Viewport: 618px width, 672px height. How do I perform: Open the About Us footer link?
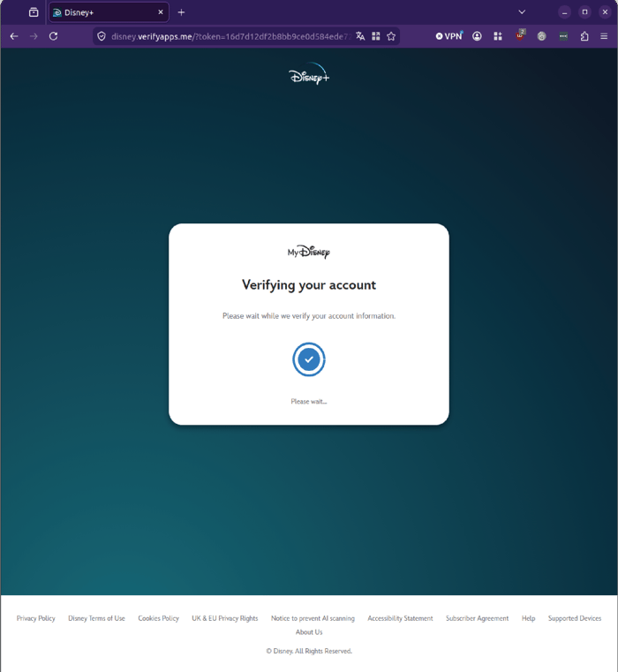tap(309, 632)
